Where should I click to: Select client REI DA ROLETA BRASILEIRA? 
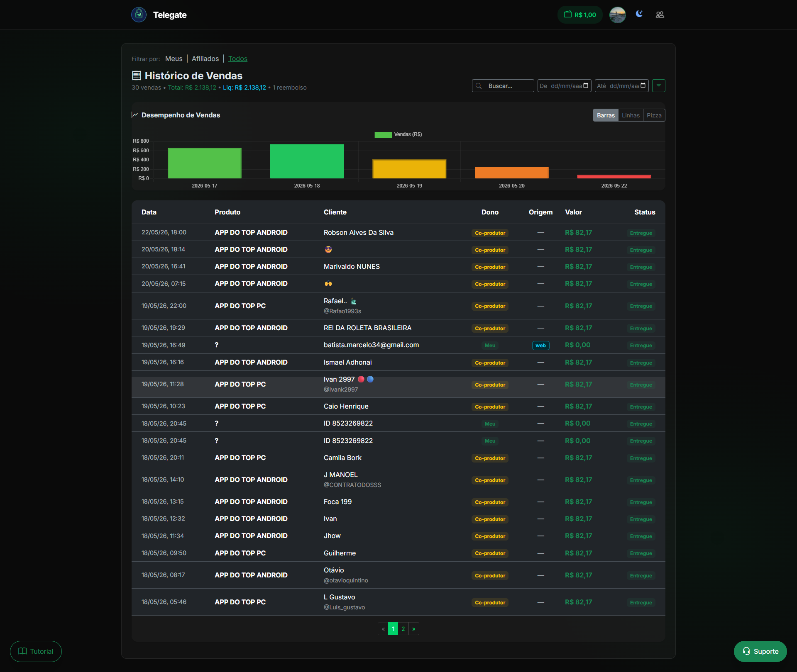click(367, 328)
